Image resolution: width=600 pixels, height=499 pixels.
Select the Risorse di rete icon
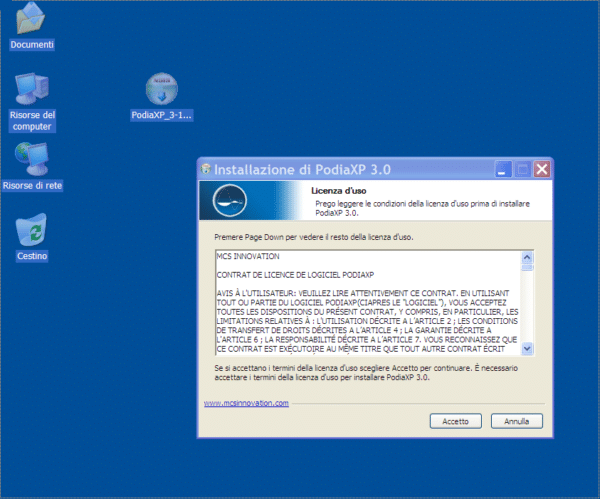(32, 158)
